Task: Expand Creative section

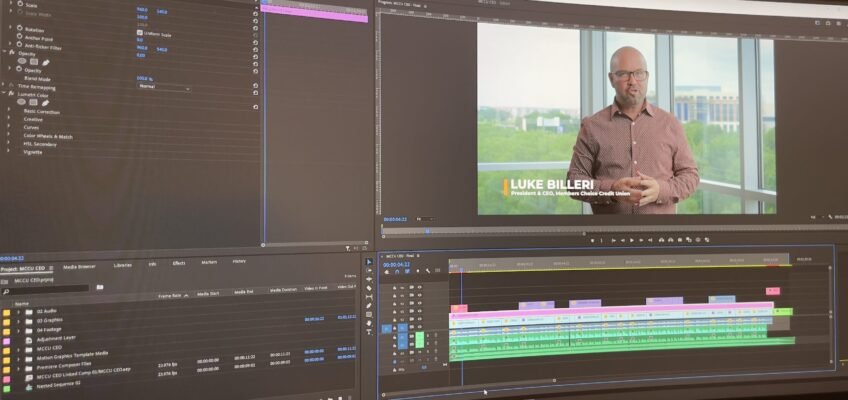Action: [x=9, y=117]
